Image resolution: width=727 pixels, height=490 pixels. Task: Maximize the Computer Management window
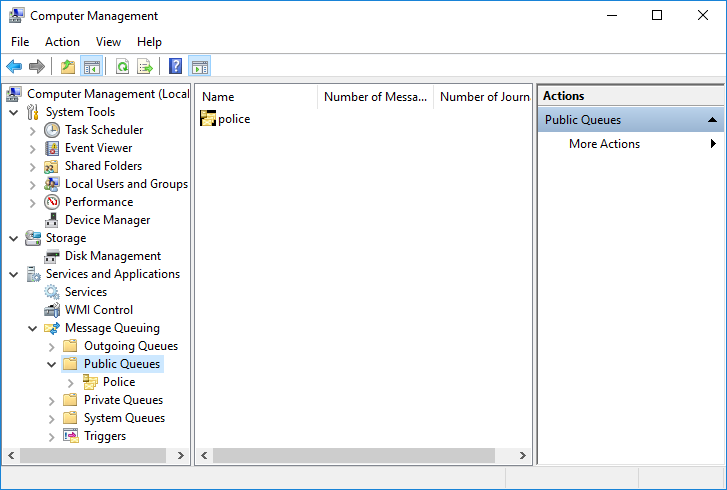pyautogui.click(x=657, y=15)
